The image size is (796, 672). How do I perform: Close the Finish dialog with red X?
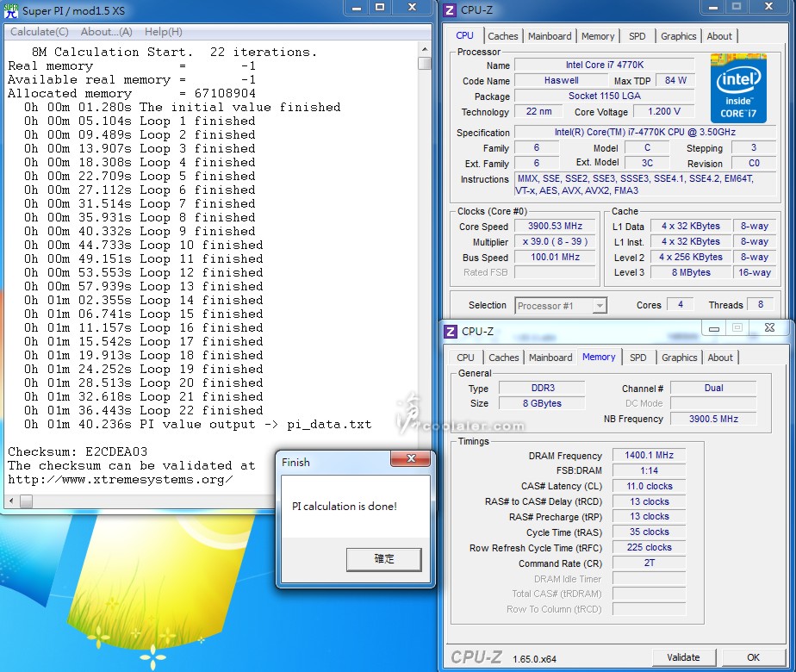(x=411, y=458)
